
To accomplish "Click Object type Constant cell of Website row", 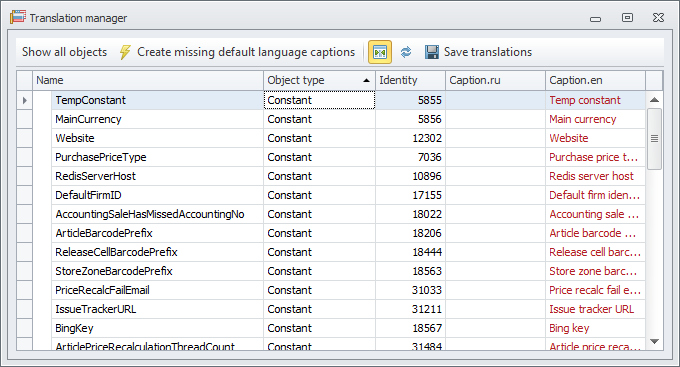I will pos(319,138).
